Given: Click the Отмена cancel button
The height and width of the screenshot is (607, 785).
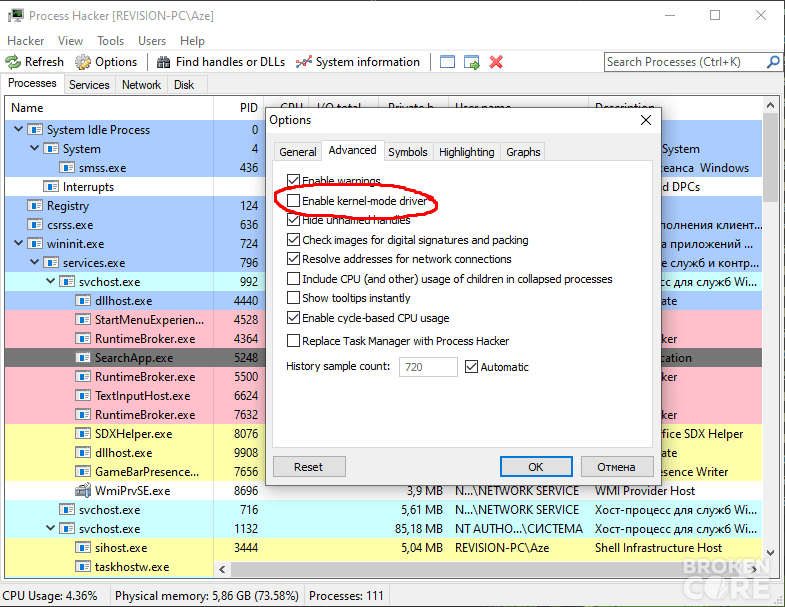Looking at the screenshot, I should click(616, 467).
